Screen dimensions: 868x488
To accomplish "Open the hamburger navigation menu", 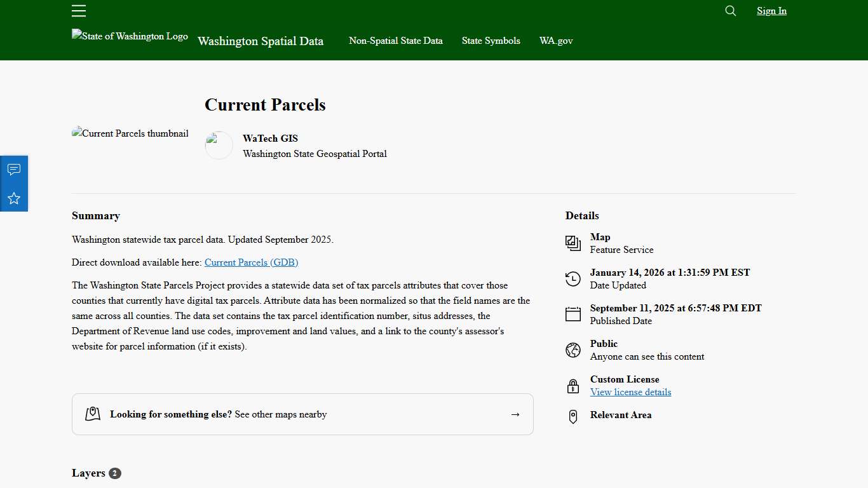I will click(x=79, y=11).
